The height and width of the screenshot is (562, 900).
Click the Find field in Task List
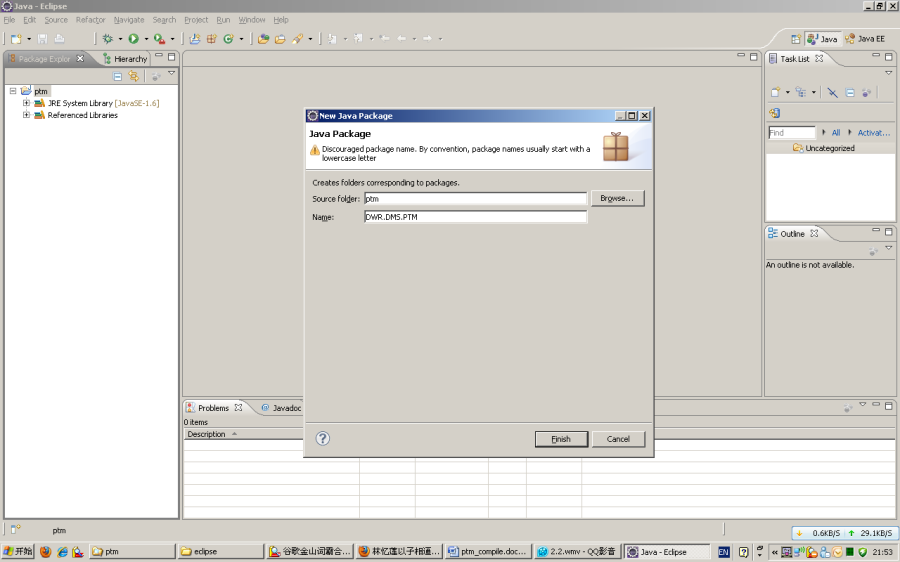(x=792, y=133)
